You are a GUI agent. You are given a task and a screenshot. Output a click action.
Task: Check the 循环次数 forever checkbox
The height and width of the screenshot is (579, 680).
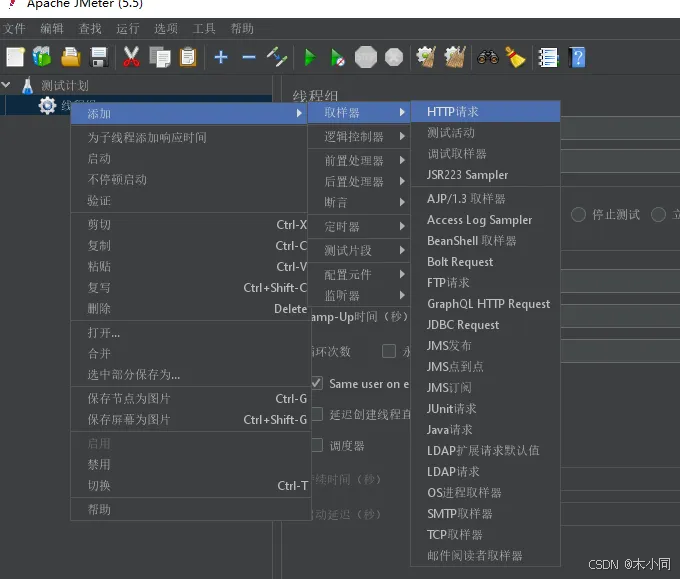coord(389,351)
